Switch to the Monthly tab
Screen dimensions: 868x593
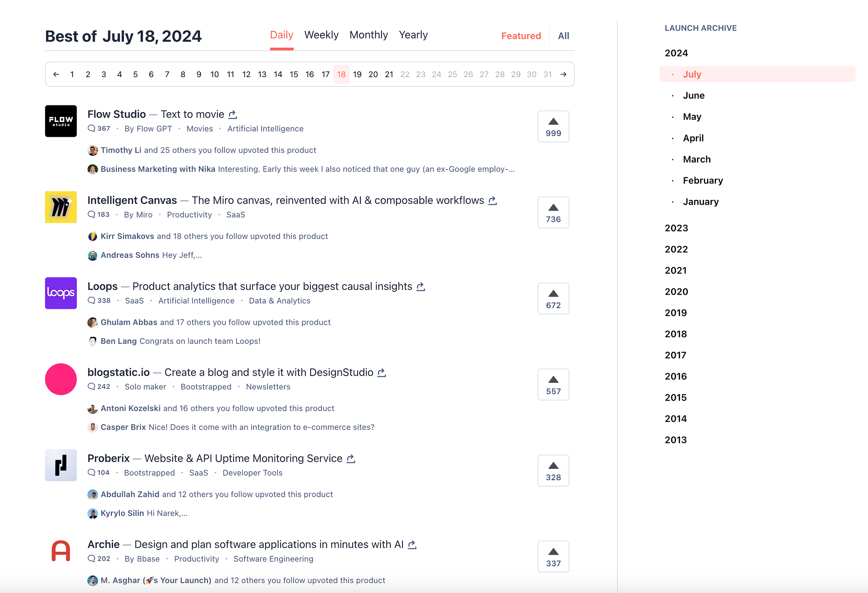click(367, 35)
